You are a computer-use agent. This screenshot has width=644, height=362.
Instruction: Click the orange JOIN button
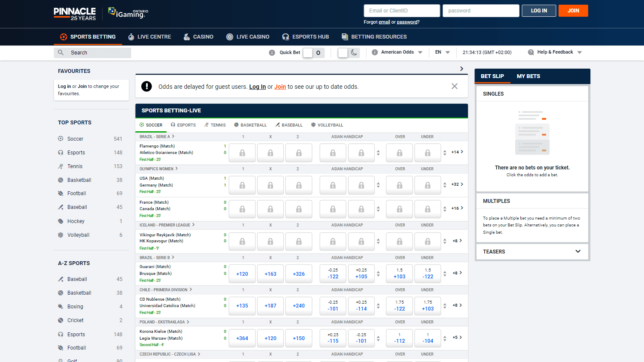coord(573,11)
